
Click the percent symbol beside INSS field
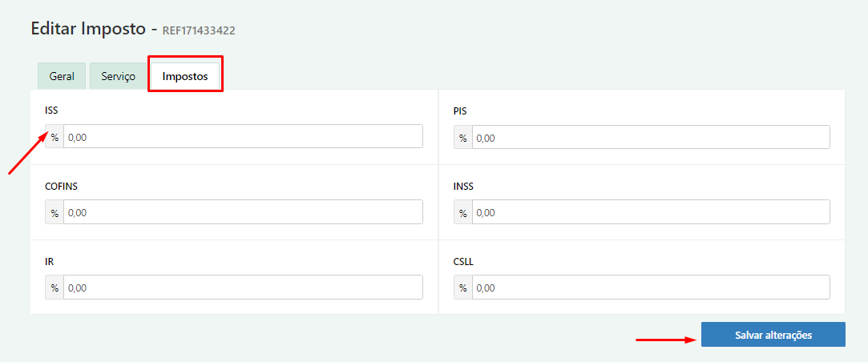[x=462, y=212]
